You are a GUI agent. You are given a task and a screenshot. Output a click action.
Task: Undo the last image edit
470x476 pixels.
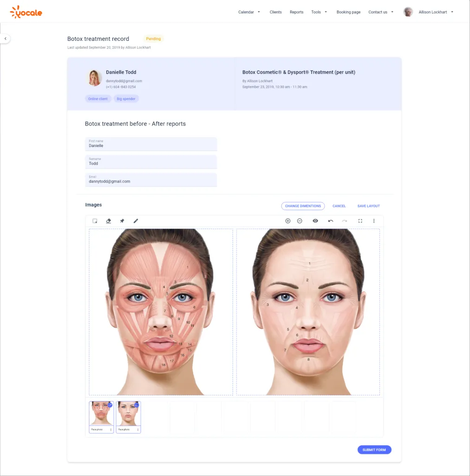click(331, 221)
